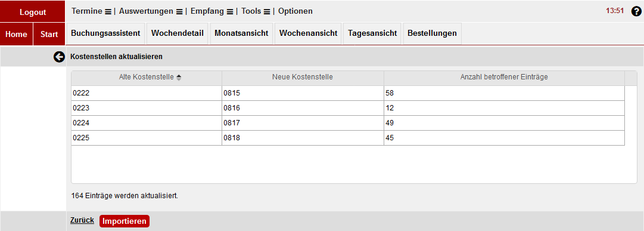Click the Home button
Screen dimensions: 644x231
(17, 34)
